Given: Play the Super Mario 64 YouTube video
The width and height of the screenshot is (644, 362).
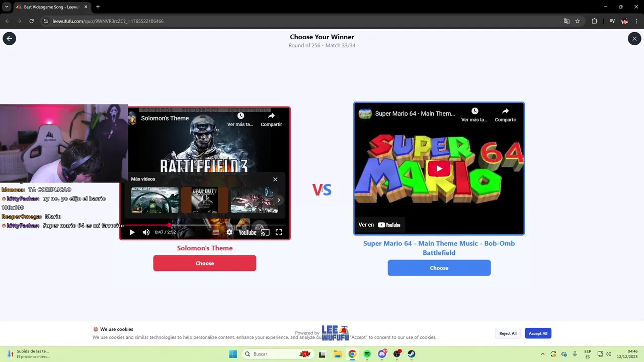Looking at the screenshot, I should point(439,169).
